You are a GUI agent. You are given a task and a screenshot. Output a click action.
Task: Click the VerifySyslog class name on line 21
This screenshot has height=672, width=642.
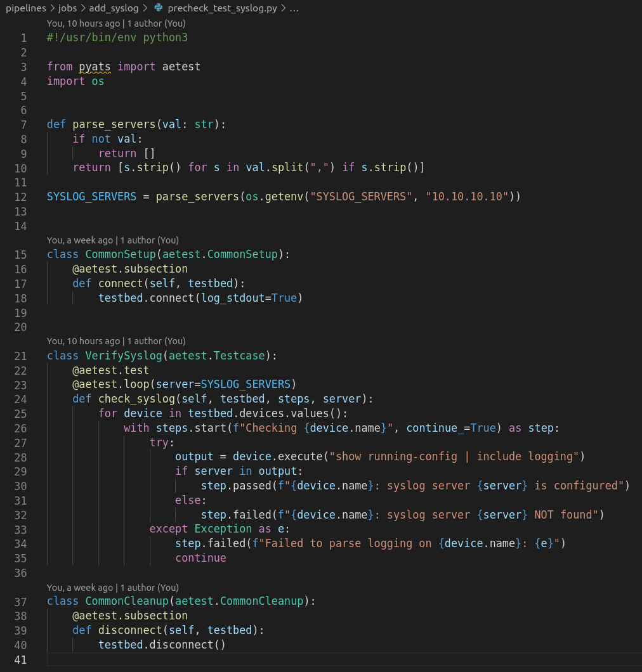(x=124, y=356)
